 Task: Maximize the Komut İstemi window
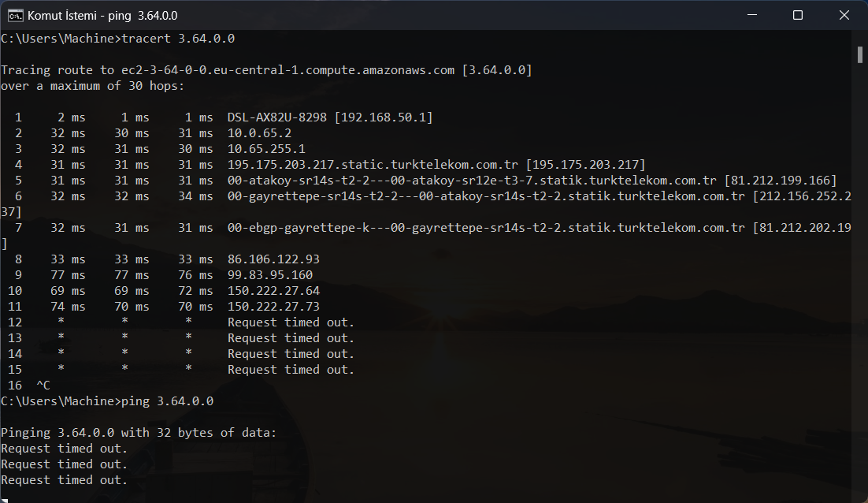[798, 15]
